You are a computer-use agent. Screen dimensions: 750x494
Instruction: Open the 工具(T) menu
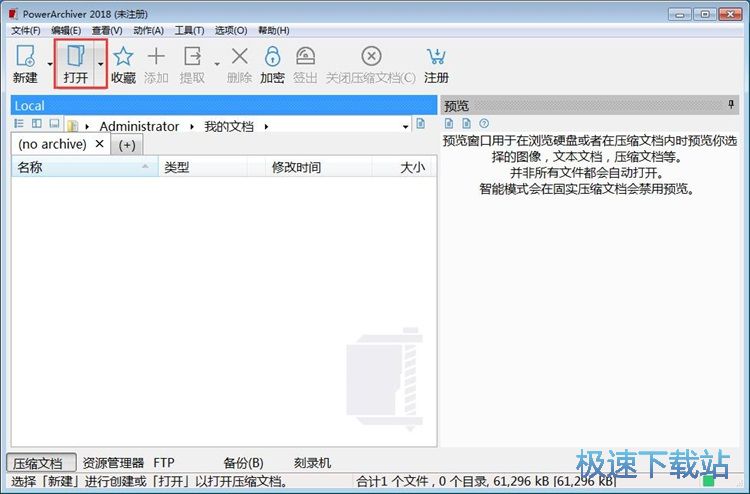pyautogui.click(x=189, y=31)
